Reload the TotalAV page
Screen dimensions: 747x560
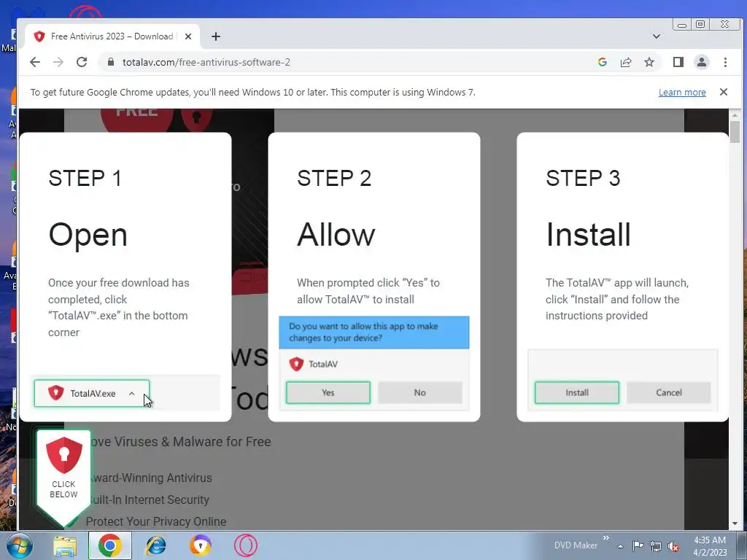click(x=82, y=63)
